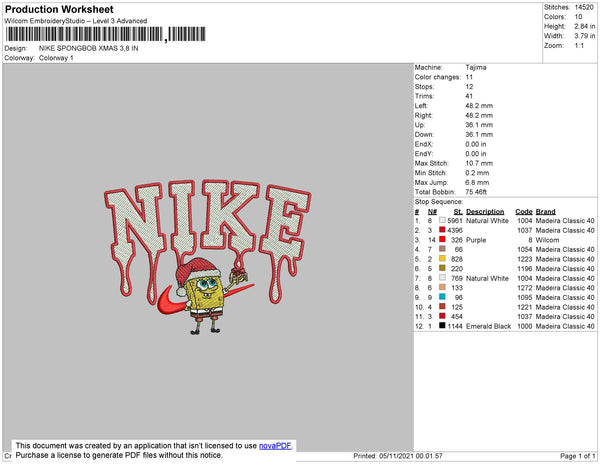The height and width of the screenshot is (464, 600).
Task: Select the Stitches value 14520
Action: [584, 7]
